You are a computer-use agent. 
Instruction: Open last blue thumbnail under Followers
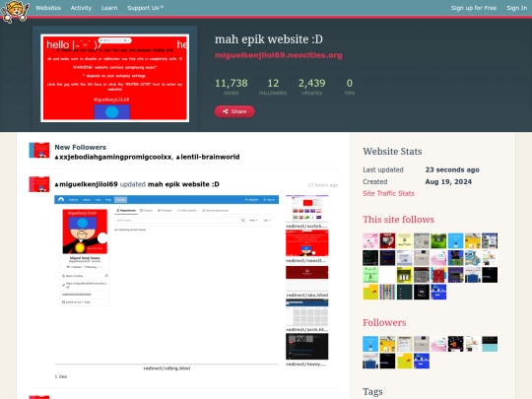(x=422, y=361)
